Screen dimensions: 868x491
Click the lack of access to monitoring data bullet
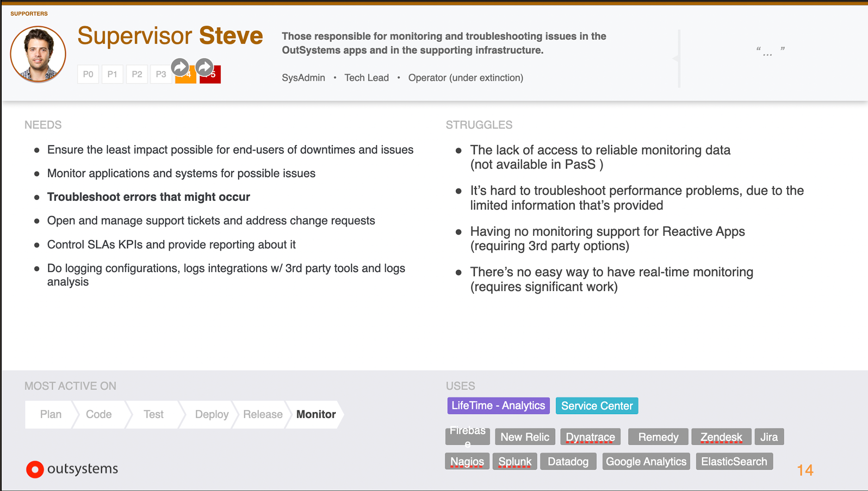click(x=600, y=157)
